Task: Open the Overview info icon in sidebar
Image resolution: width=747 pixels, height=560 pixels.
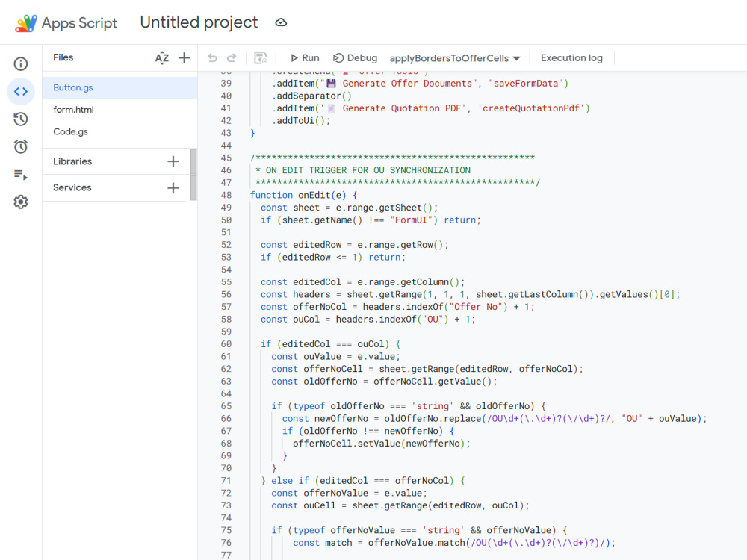Action: (20, 63)
